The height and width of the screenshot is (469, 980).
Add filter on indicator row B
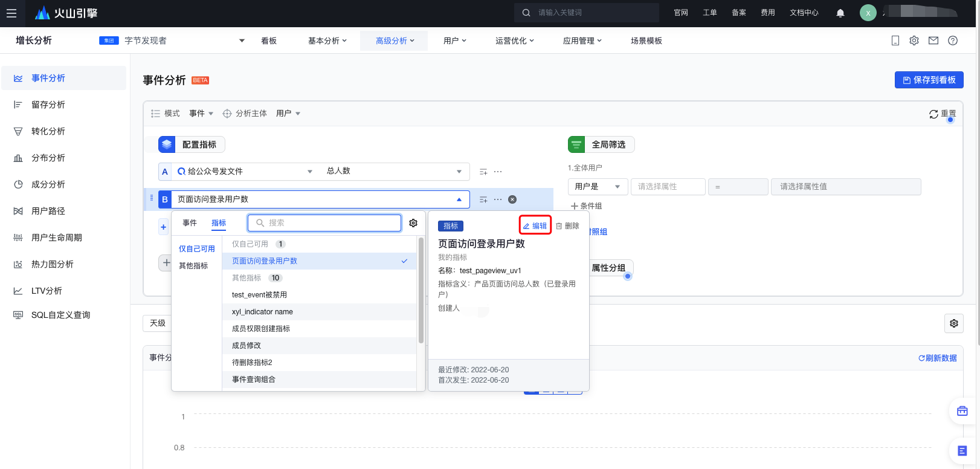pyautogui.click(x=483, y=199)
